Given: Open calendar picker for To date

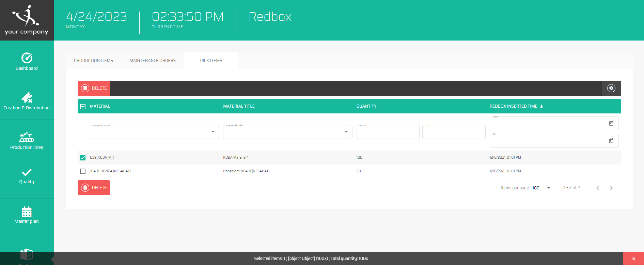Looking at the screenshot, I should [611, 141].
